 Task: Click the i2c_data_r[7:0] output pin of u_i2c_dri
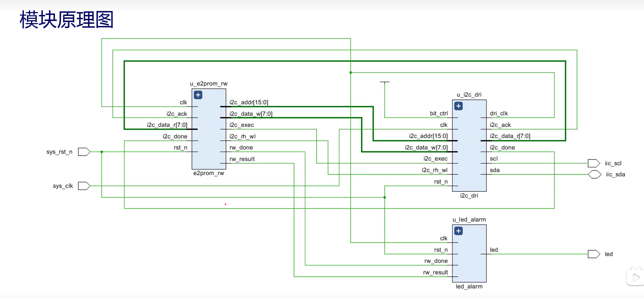510,136
